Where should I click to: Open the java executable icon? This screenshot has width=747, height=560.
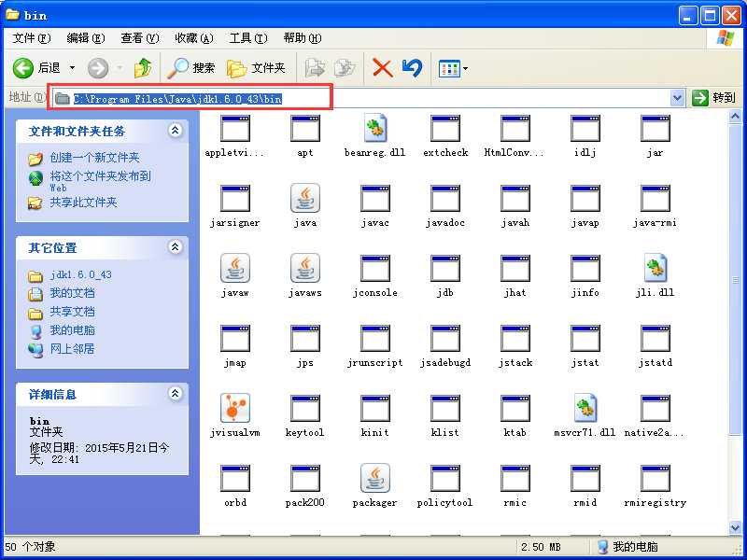pyautogui.click(x=305, y=198)
